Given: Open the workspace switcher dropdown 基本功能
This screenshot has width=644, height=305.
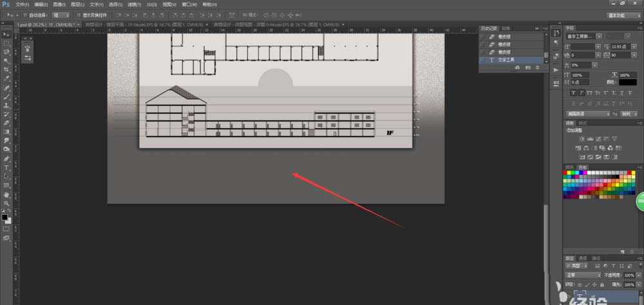Looking at the screenshot, I should click(623, 15).
